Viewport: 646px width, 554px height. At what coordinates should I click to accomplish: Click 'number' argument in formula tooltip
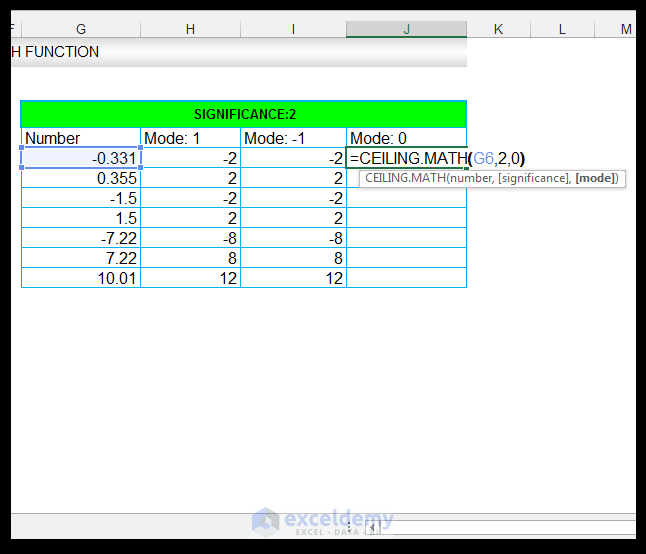pyautogui.click(x=471, y=178)
